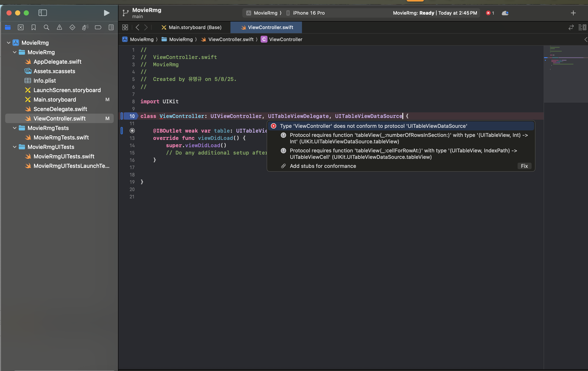
Task: Click the MovieRmg Ready activity status
Action: click(435, 13)
